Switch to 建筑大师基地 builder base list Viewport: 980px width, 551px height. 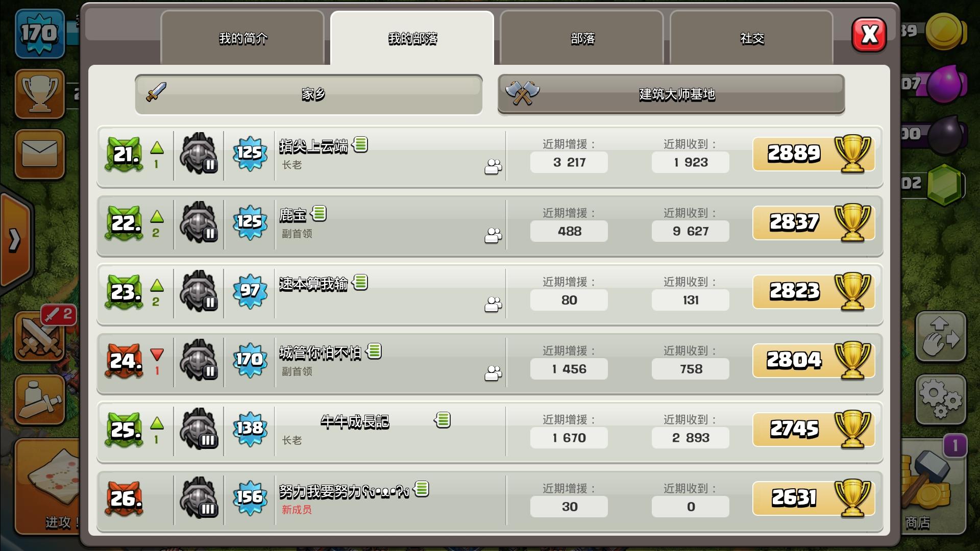[671, 94]
